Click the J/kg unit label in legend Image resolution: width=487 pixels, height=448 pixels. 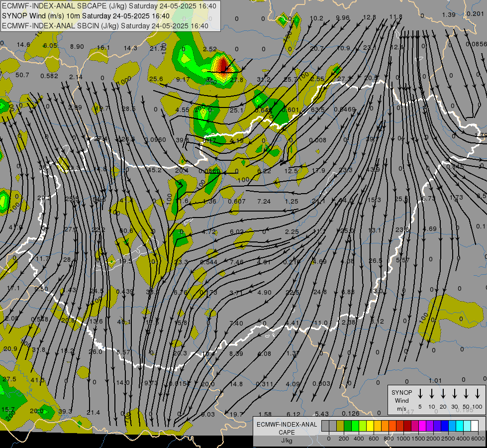(x=287, y=441)
